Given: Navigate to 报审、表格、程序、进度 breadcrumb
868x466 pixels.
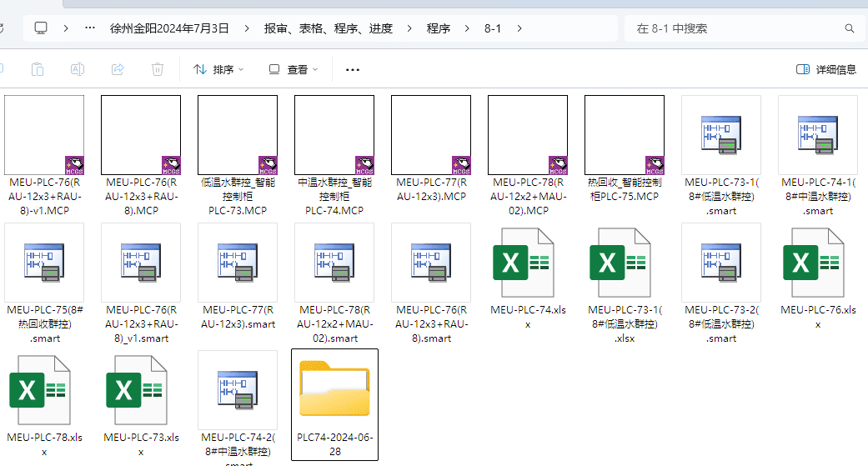Looking at the screenshot, I should (x=329, y=28).
